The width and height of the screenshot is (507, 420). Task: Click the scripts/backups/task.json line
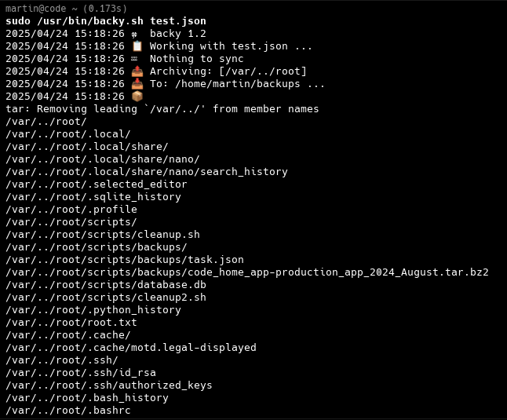pos(125,260)
